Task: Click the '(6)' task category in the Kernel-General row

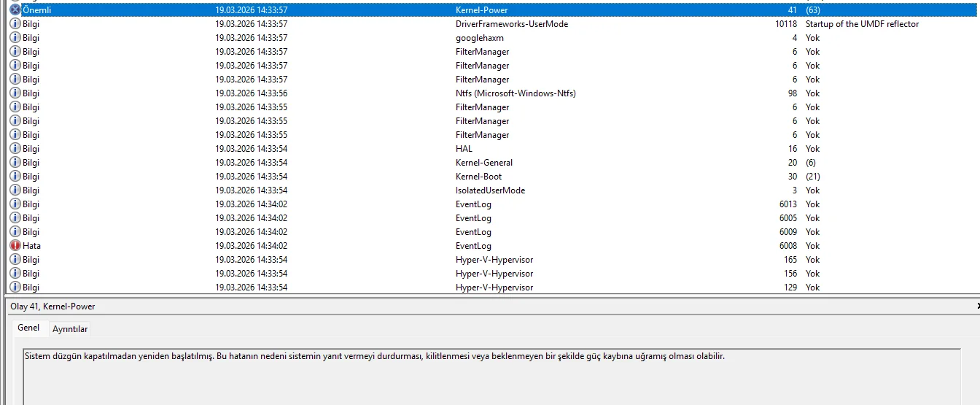Action: tap(811, 163)
